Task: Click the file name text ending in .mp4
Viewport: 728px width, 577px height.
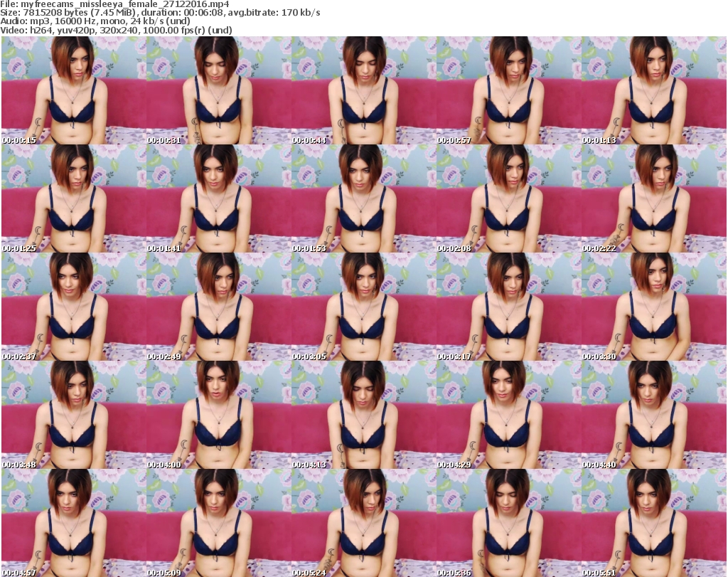Action: (x=125, y=4)
